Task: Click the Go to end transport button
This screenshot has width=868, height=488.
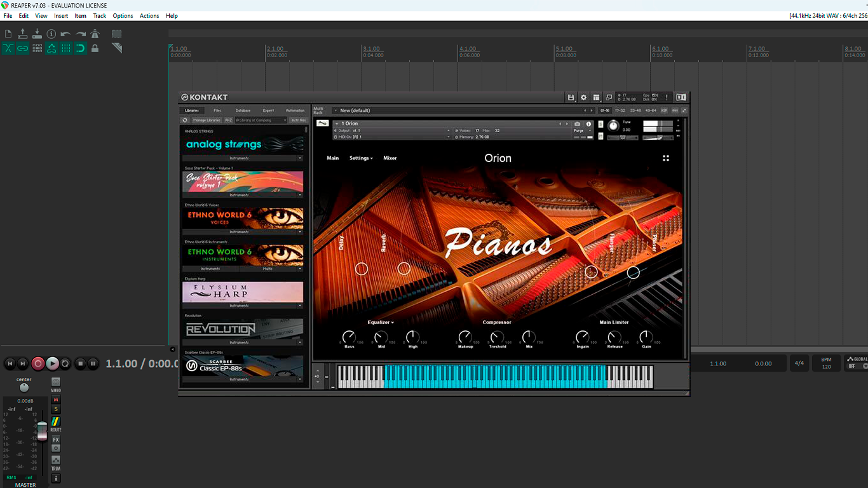Action: (23, 363)
